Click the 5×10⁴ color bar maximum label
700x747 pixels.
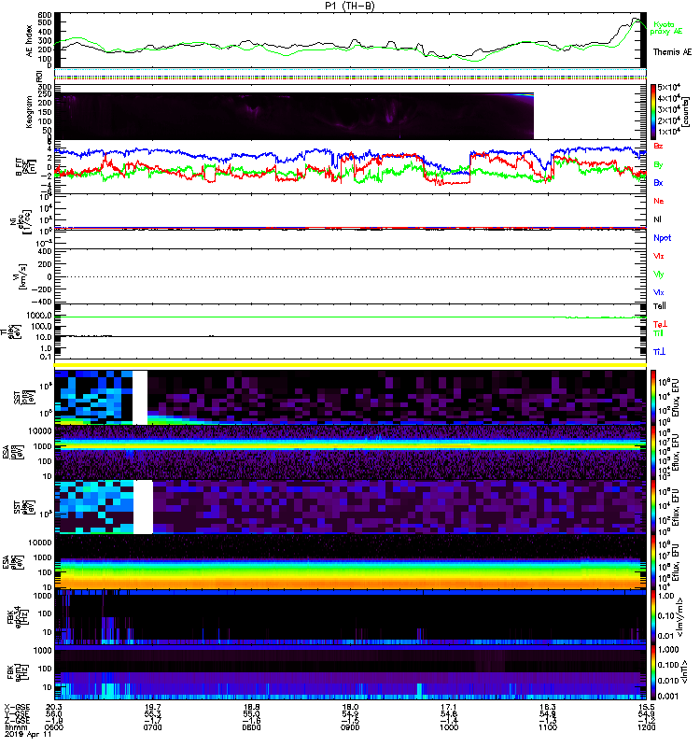point(669,87)
